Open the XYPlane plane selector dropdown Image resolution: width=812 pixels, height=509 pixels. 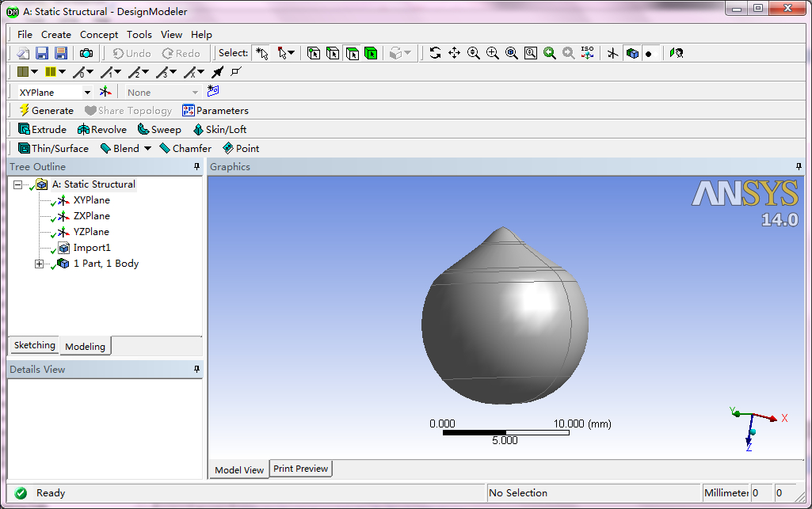[x=87, y=92]
